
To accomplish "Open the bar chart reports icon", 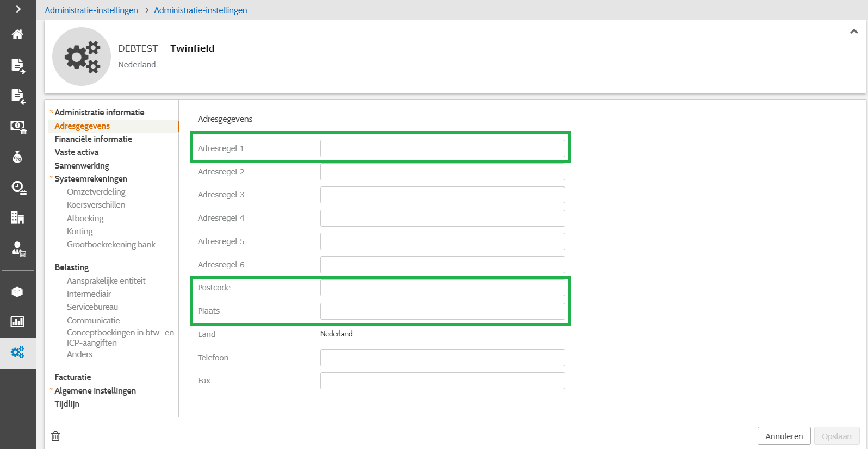I will 17,322.
